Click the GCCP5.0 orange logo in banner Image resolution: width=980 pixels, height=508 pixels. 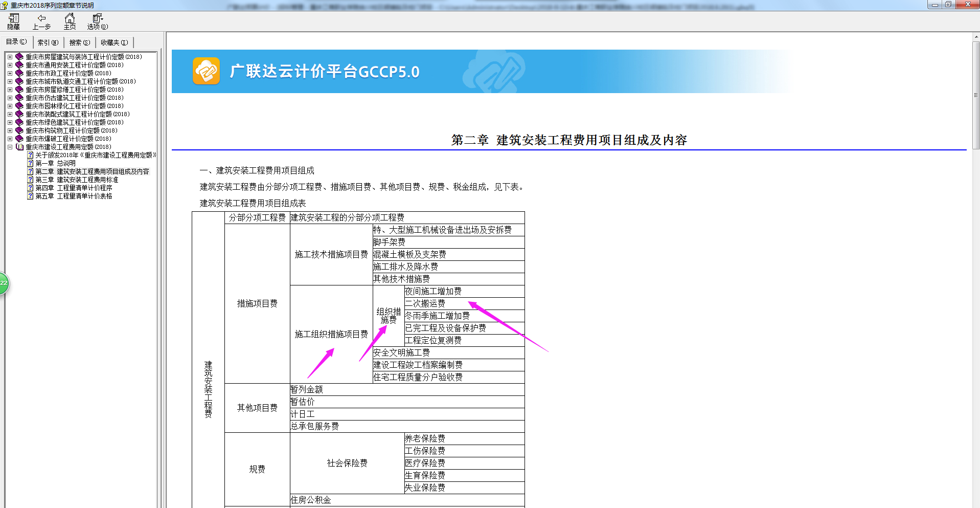click(206, 71)
